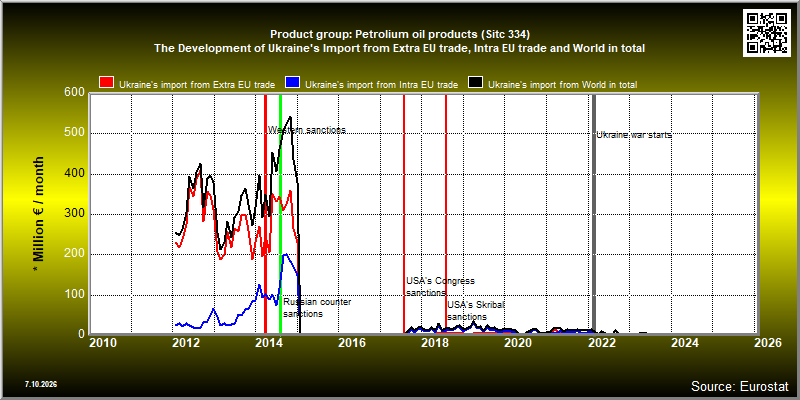Click the "Ukraine war starts" annotation
The width and height of the screenshot is (800, 400).
pos(634,135)
